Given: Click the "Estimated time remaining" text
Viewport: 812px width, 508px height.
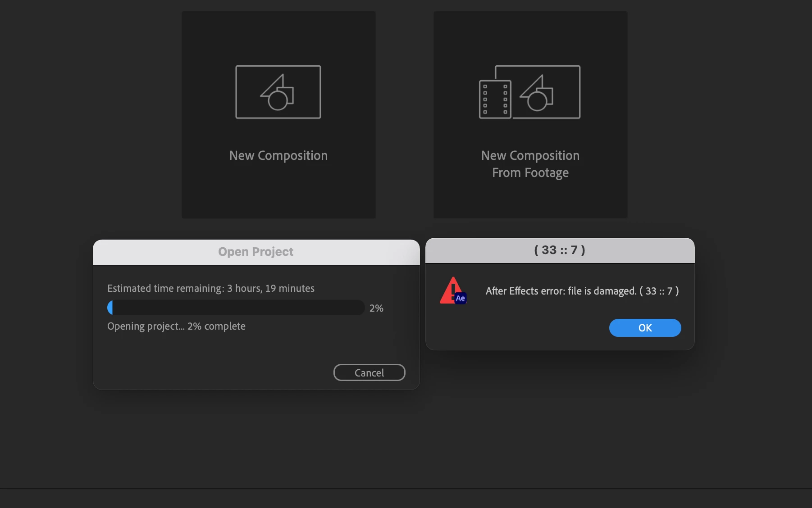Looking at the screenshot, I should coord(211,288).
